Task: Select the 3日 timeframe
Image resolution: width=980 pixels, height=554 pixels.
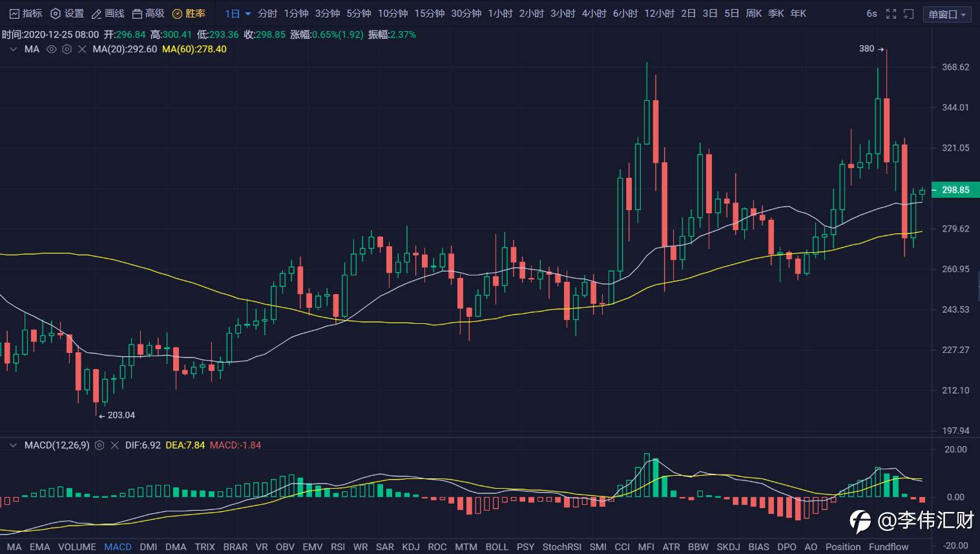Action: point(710,14)
